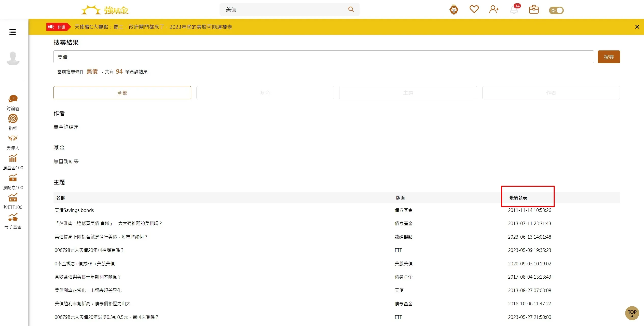Open topic 00679B元大美債20年溢價
The height and width of the screenshot is (326, 644).
pyautogui.click(x=106, y=317)
